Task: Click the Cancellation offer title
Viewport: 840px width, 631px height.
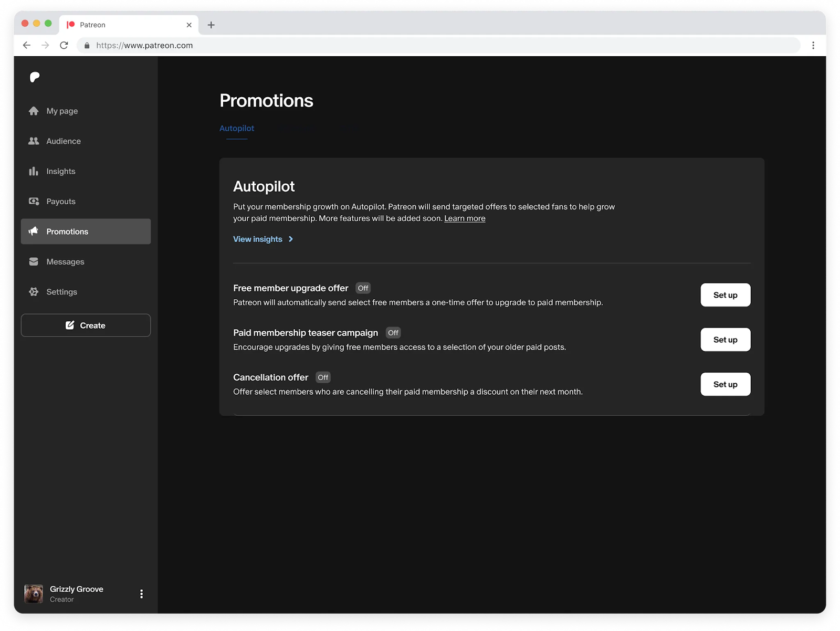Action: tap(270, 377)
